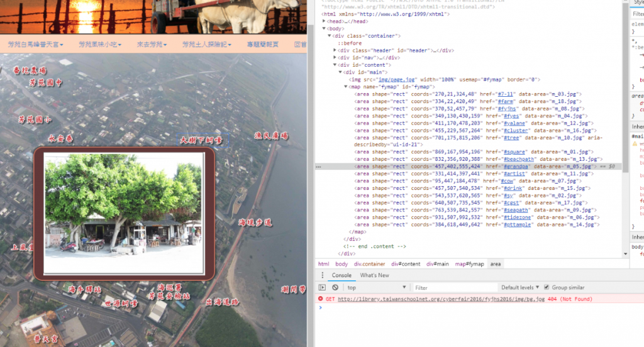This screenshot has height=347, width=644.
Task: Collapse the div id content node
Action: click(x=335, y=65)
